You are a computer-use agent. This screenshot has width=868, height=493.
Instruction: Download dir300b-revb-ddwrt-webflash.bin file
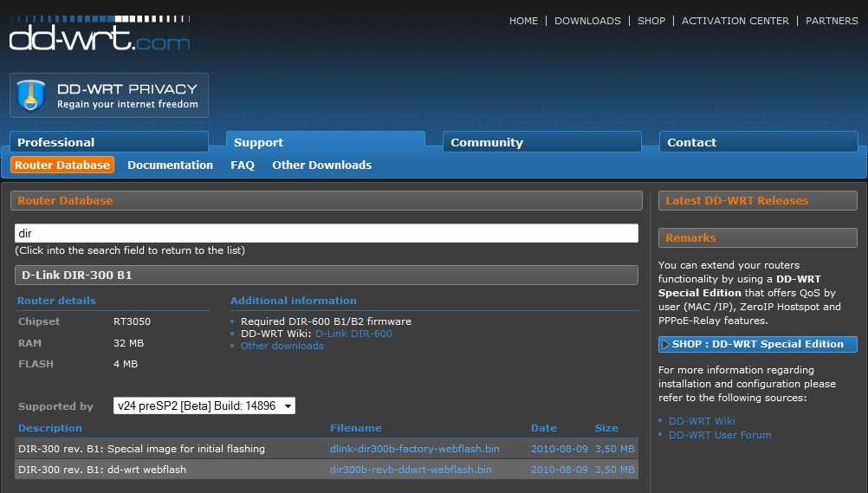411,470
